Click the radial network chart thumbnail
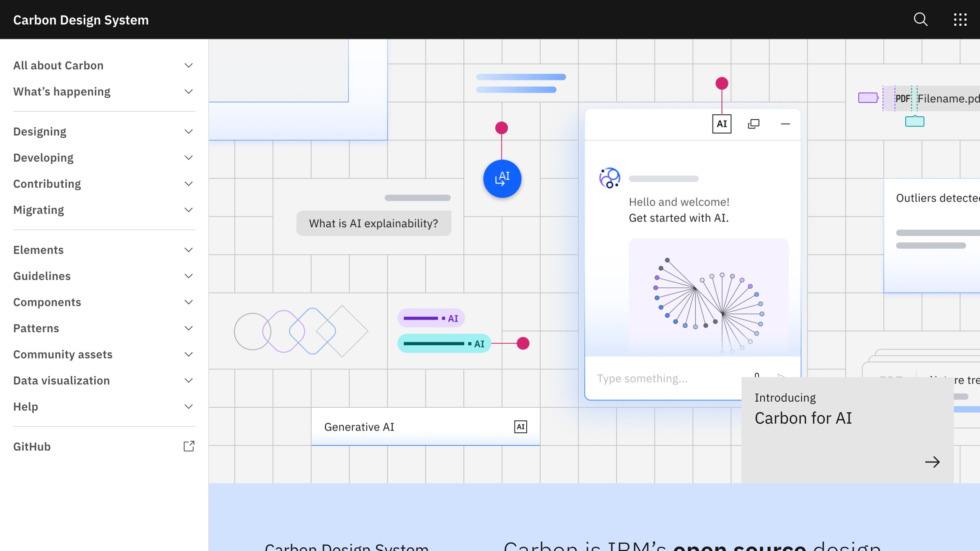The image size is (980, 551). (x=708, y=298)
